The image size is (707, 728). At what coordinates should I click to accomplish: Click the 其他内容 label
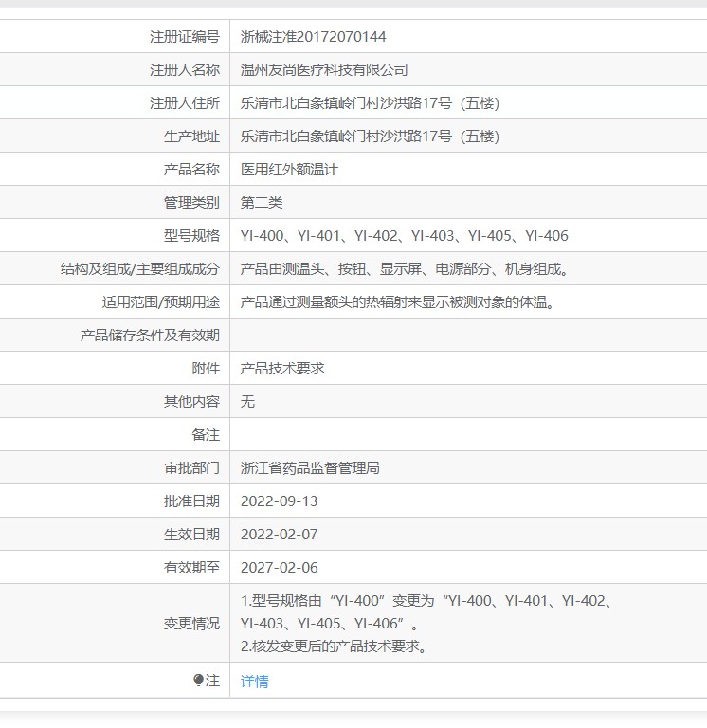[x=191, y=402]
